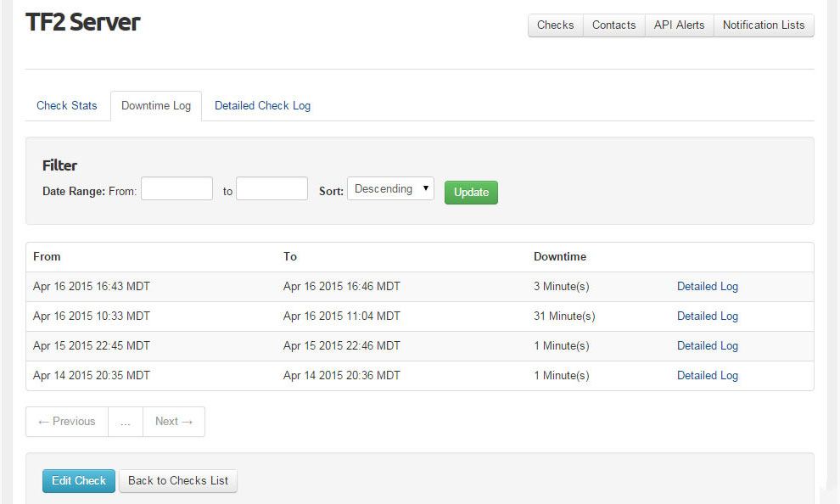Image resolution: width=840 pixels, height=504 pixels.
Task: Select the 'Apr 16 2015 16:46 MDT' cell
Action: click(342, 287)
